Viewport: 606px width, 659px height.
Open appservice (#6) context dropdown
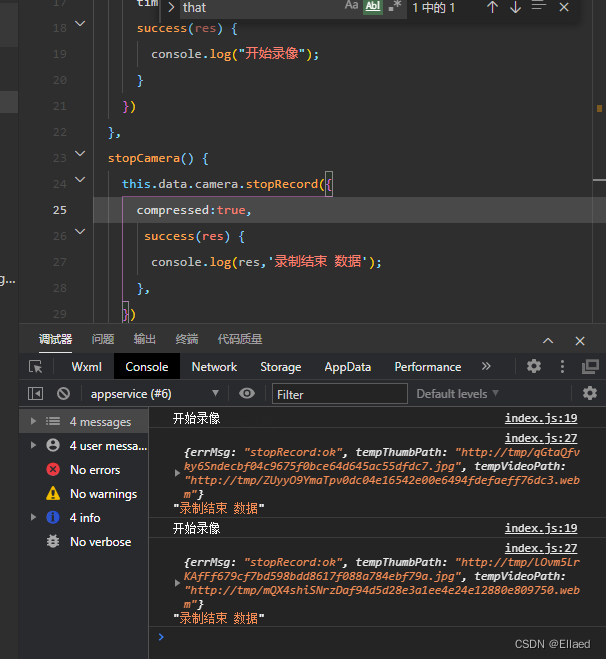tap(155, 394)
